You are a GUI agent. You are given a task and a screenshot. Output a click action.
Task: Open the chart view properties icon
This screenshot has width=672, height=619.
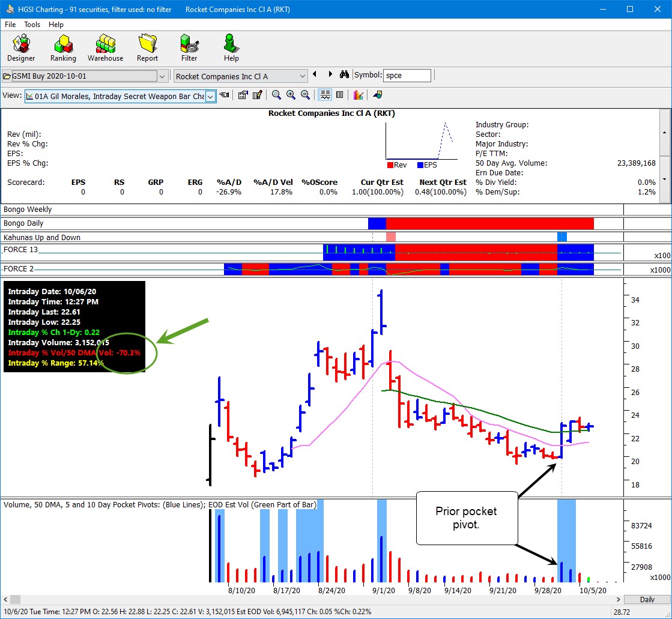(243, 95)
